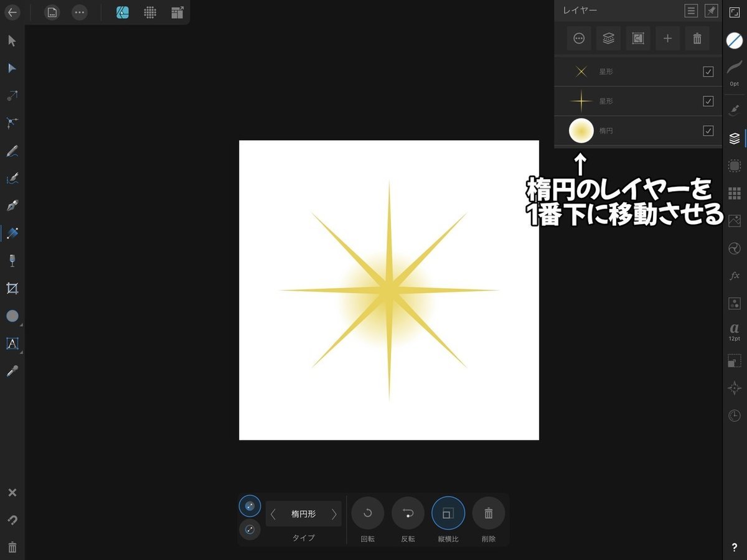Toggle the 縦横比 aspect ratio button

[448, 513]
